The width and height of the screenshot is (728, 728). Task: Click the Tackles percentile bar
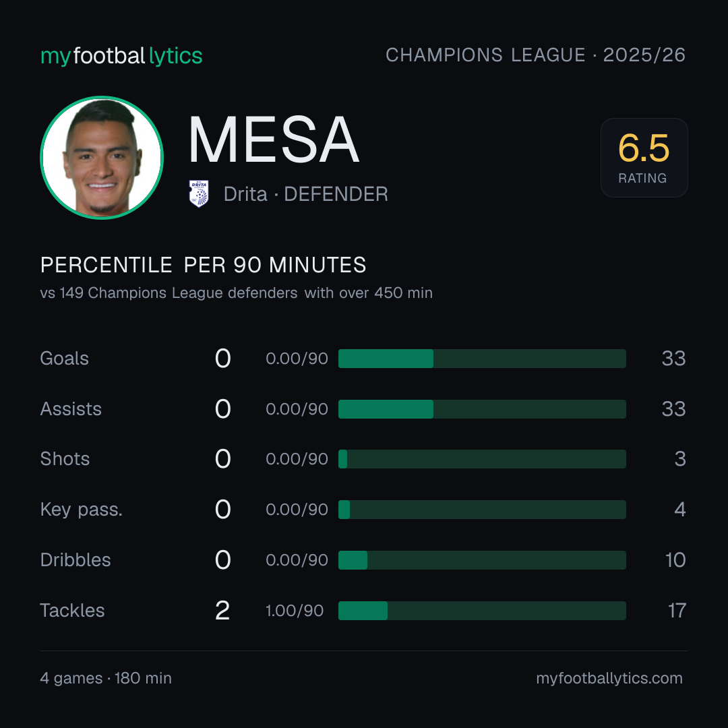[482, 611]
